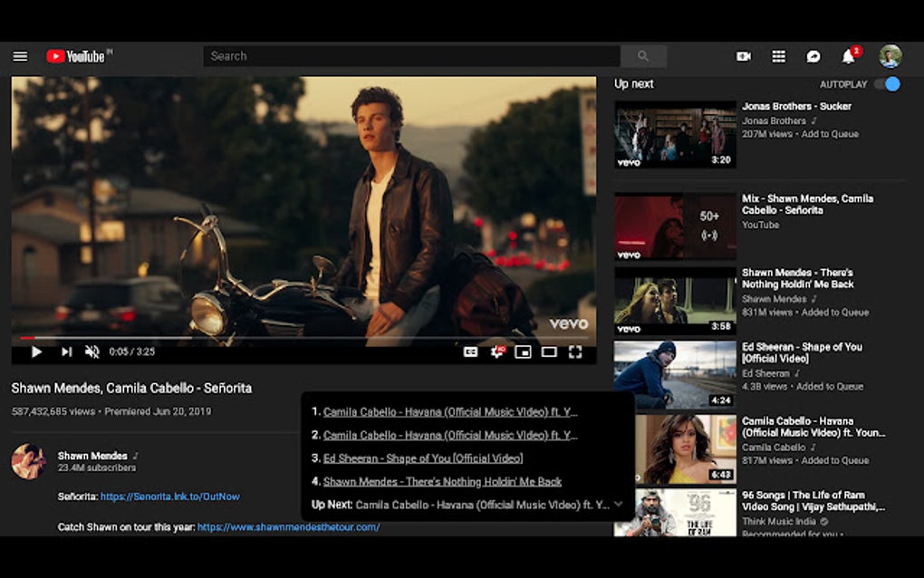Turn on closed captions
The width and height of the screenshot is (924, 578).
470,352
